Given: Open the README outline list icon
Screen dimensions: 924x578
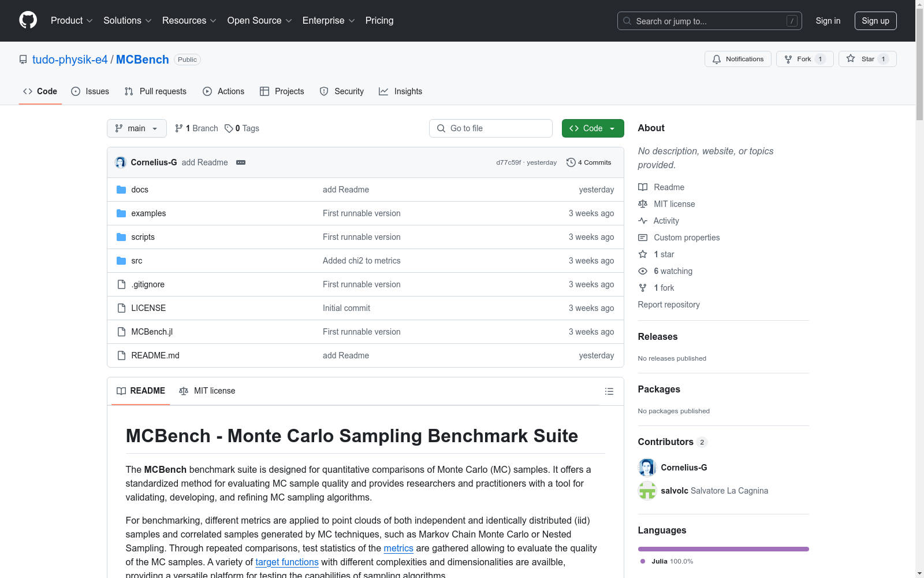Looking at the screenshot, I should pos(609,391).
